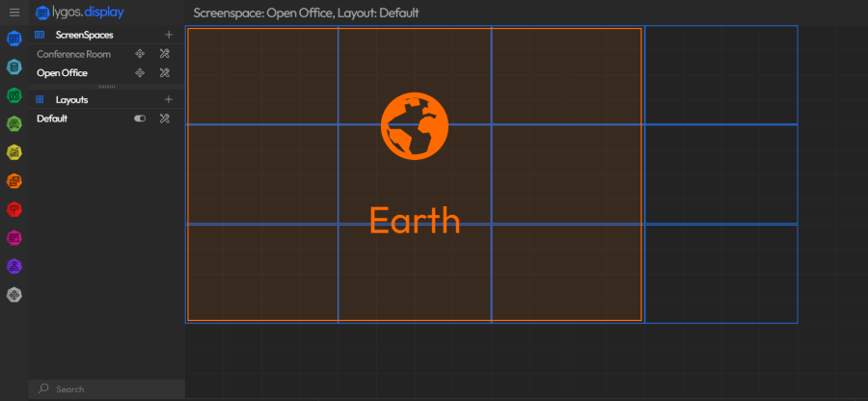This screenshot has height=401, width=868.
Task: Click the Earth label on canvas
Action: tap(415, 221)
